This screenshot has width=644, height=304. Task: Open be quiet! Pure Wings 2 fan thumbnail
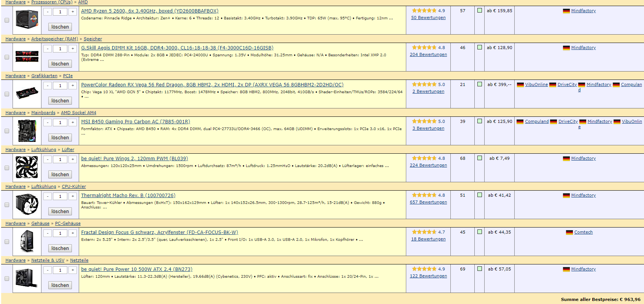27,167
